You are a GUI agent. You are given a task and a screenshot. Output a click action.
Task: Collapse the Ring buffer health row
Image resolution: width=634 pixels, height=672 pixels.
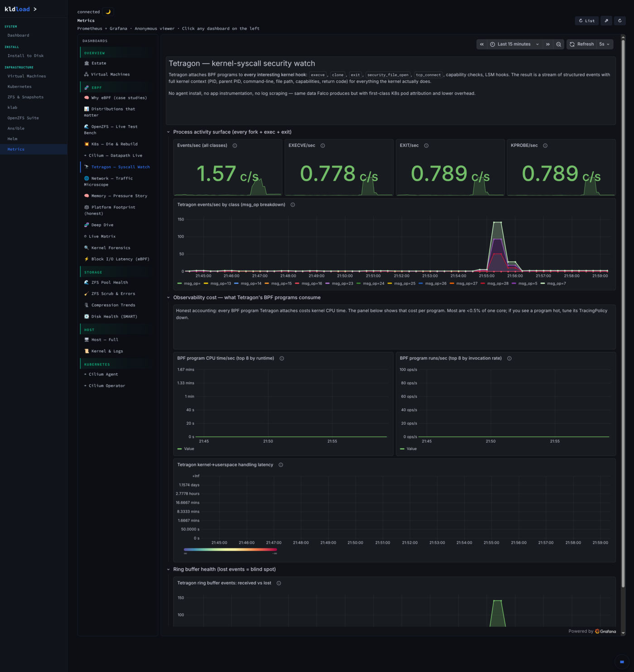[168, 570]
